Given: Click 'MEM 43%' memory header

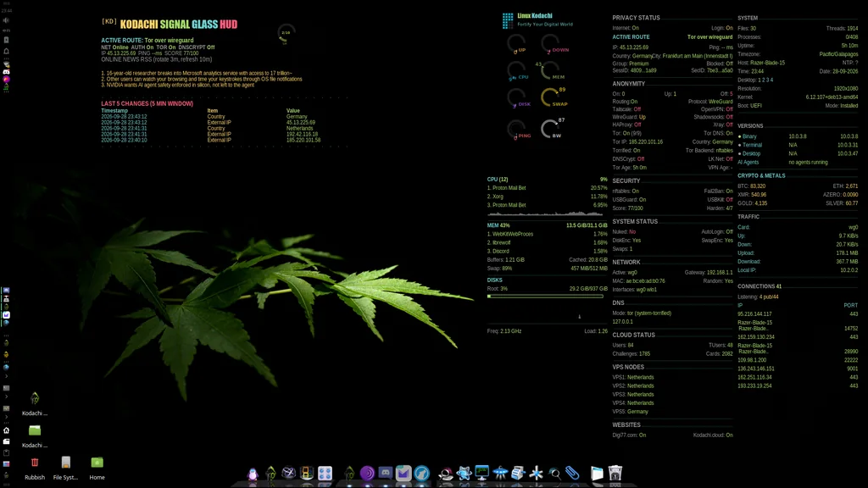Looking at the screenshot, I should pyautogui.click(x=498, y=225).
